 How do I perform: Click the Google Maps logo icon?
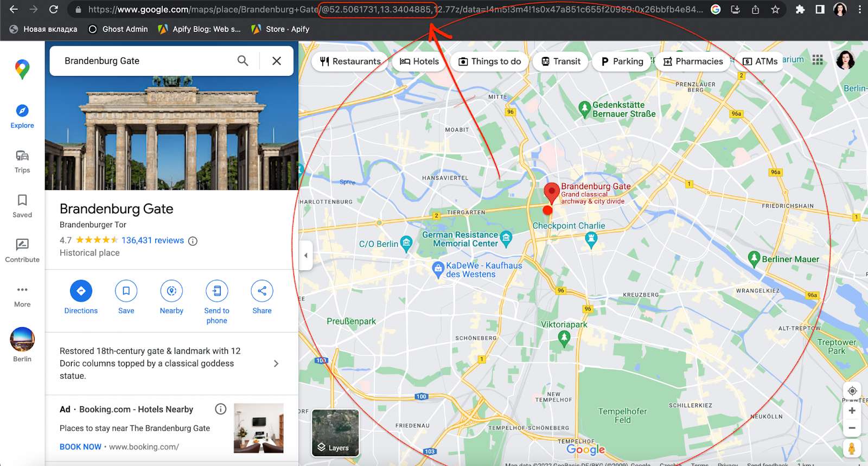[x=22, y=69]
